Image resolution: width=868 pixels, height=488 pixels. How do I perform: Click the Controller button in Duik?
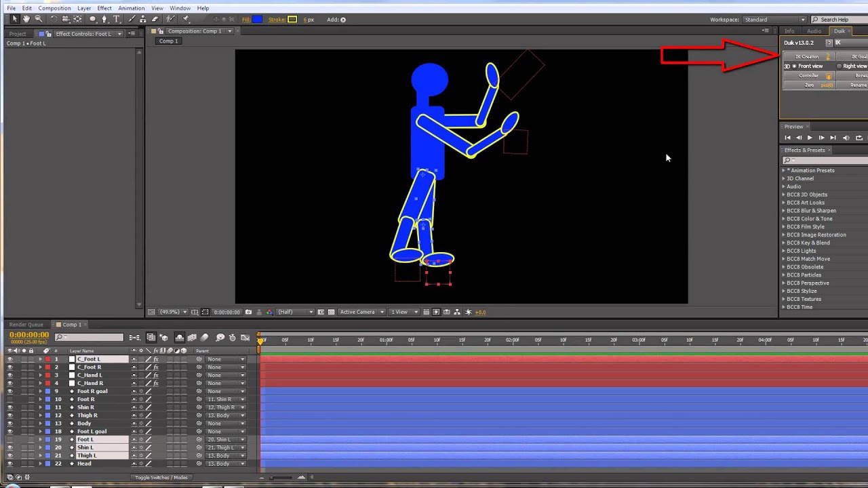tap(808, 76)
